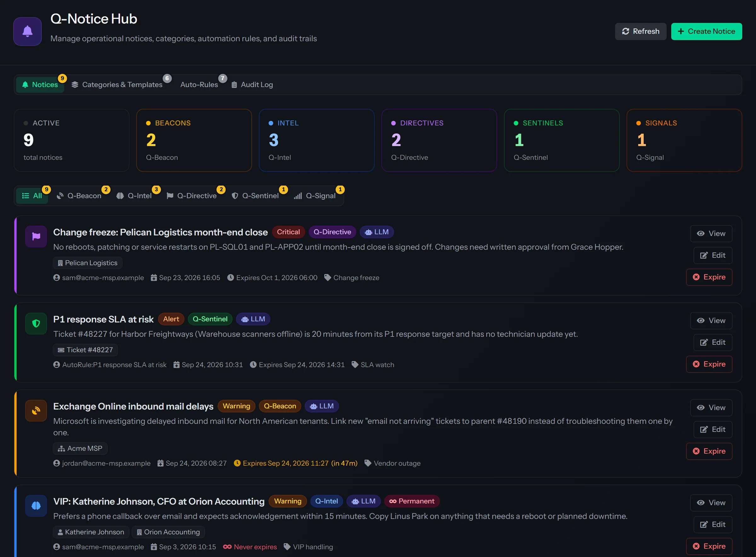Screen dimensions: 756x557
Task: Edit the Exchange Online inbound mail delays notice
Action: pos(713,429)
